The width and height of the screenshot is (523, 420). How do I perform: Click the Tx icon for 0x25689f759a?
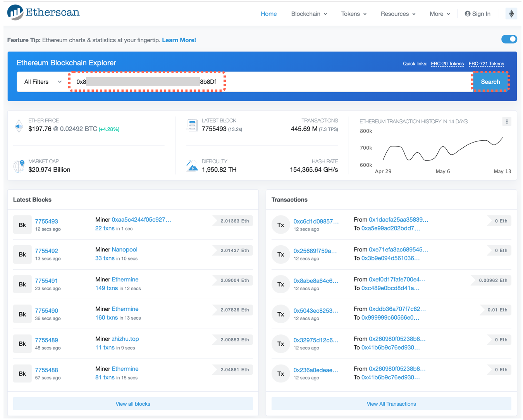click(x=281, y=255)
